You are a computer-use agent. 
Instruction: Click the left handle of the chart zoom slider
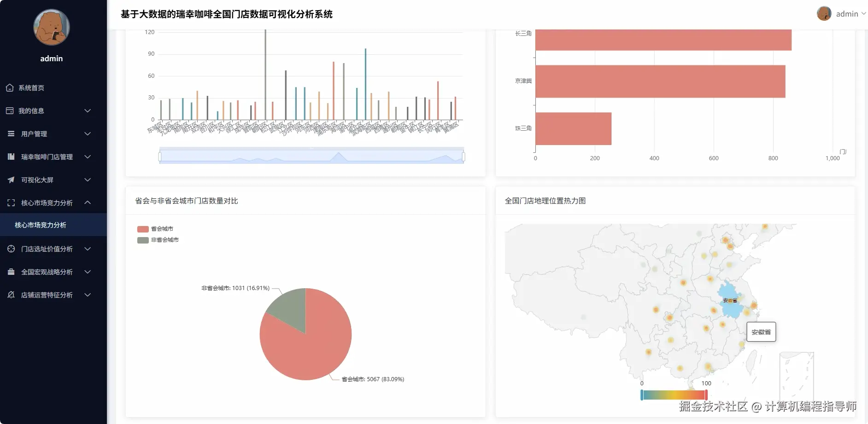point(160,157)
